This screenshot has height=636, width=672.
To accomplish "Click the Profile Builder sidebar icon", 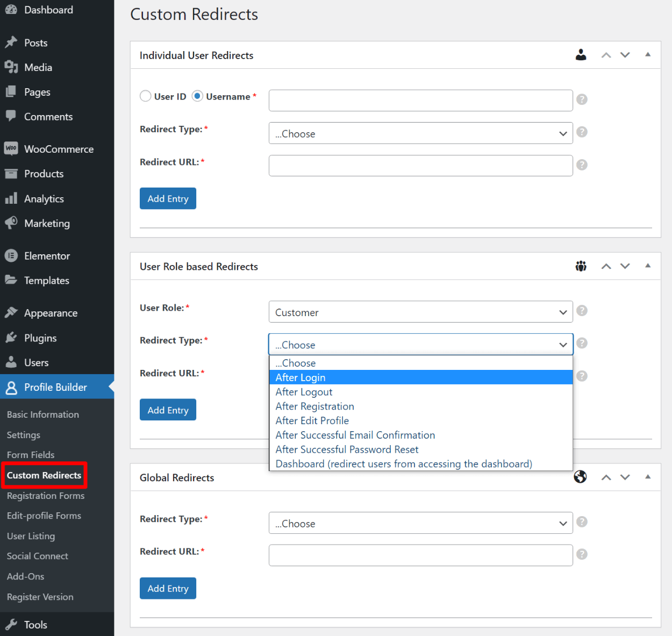I will [11, 387].
